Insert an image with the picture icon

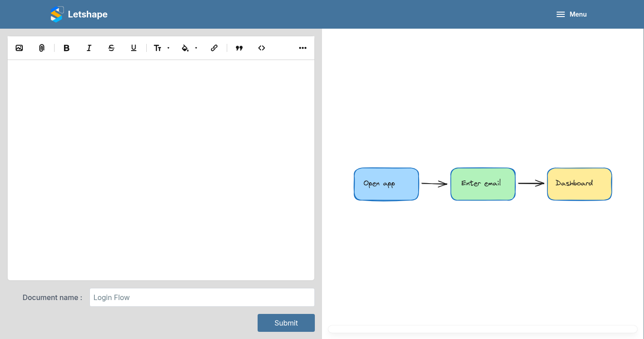click(19, 48)
